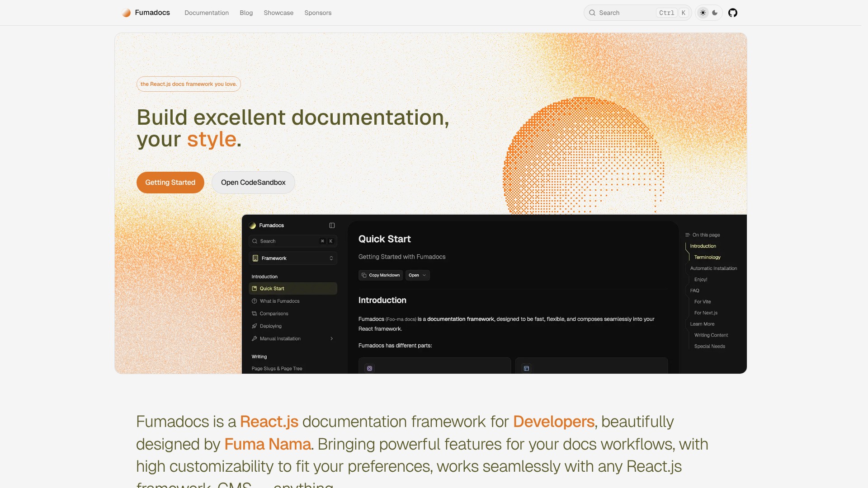This screenshot has width=868, height=488.
Task: Click the What is Fumadocs question icon
Action: tap(255, 301)
